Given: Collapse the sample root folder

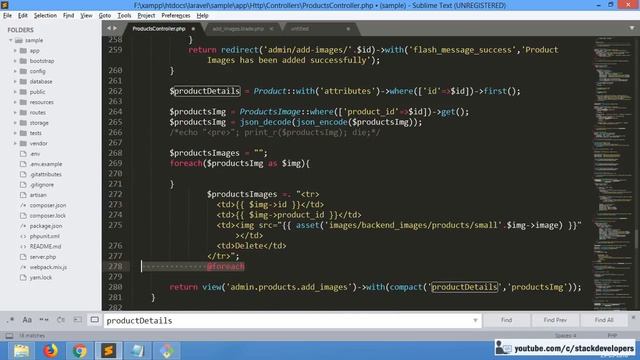Looking at the screenshot, I should (11, 40).
